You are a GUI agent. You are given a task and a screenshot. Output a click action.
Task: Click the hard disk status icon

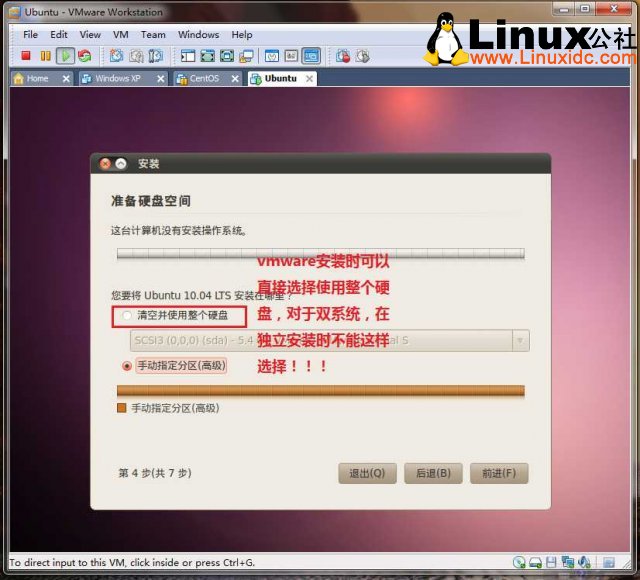tap(535, 563)
